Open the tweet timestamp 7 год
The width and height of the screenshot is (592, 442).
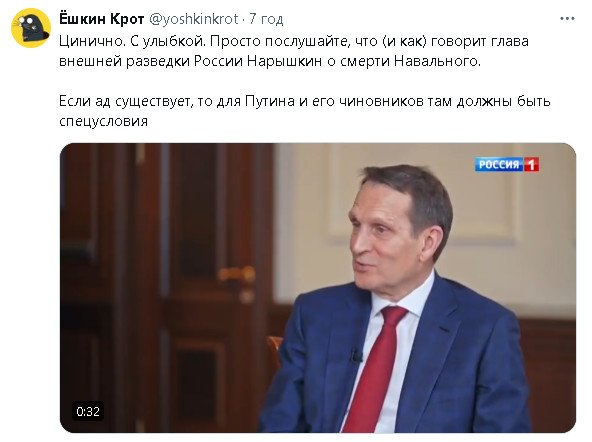click(x=266, y=19)
